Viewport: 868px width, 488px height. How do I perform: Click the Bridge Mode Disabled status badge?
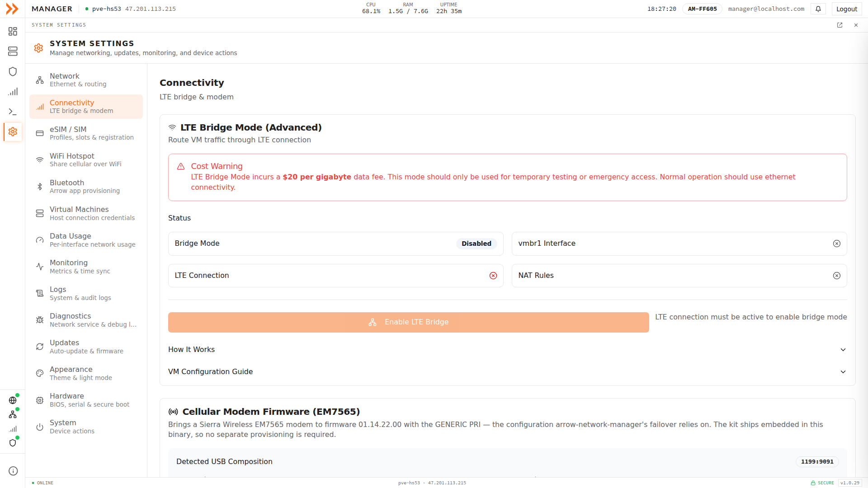coord(476,244)
